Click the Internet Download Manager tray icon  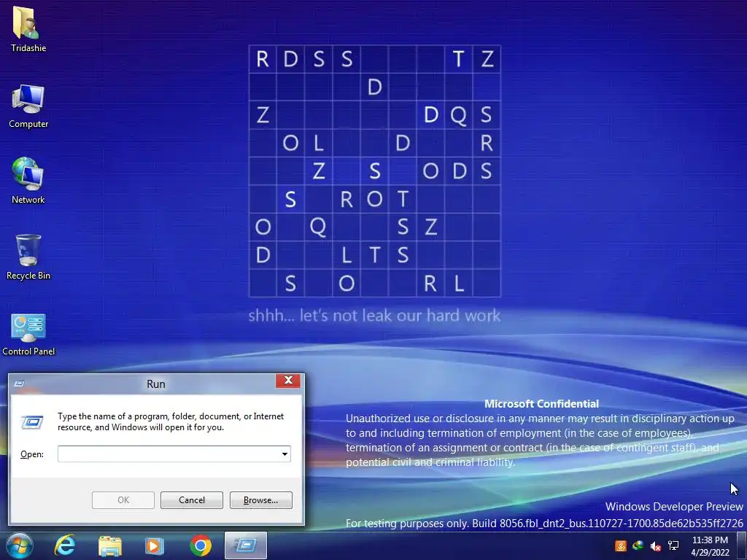638,545
